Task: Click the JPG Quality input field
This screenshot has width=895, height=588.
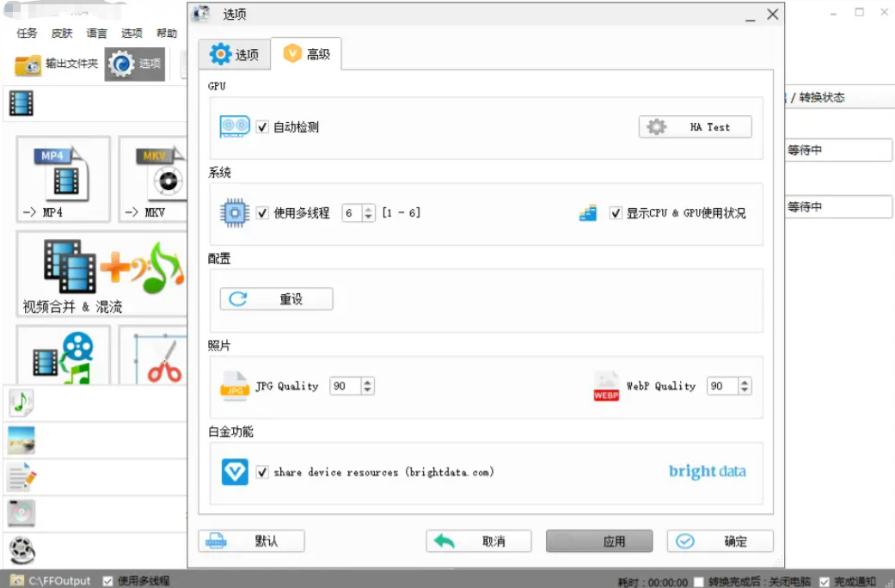Action: [346, 387]
